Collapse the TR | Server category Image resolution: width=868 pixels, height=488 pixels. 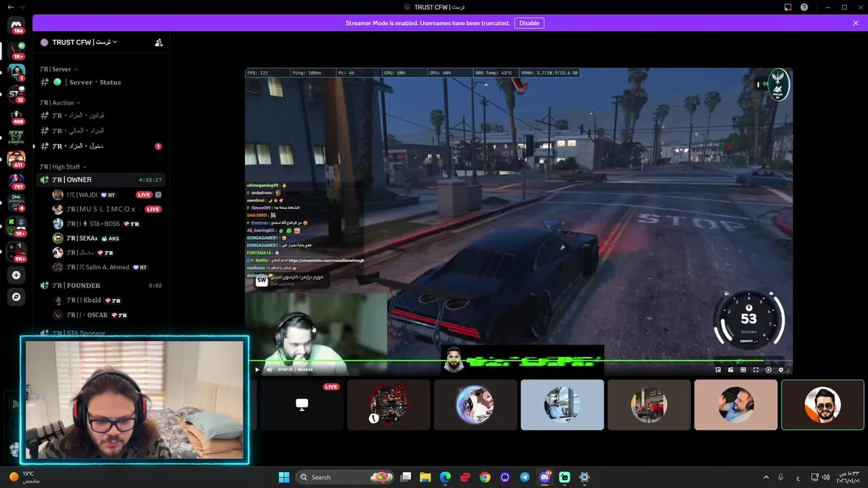coord(58,69)
